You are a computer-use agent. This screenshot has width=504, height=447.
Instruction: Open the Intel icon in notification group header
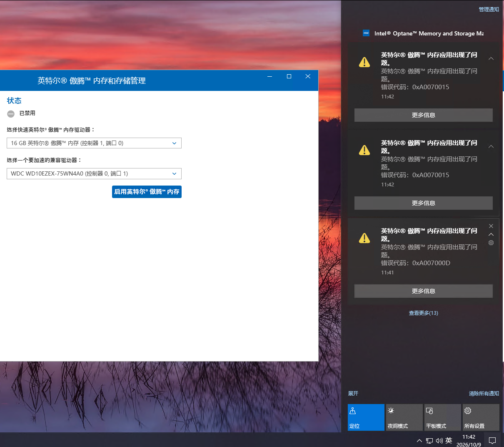(x=366, y=33)
